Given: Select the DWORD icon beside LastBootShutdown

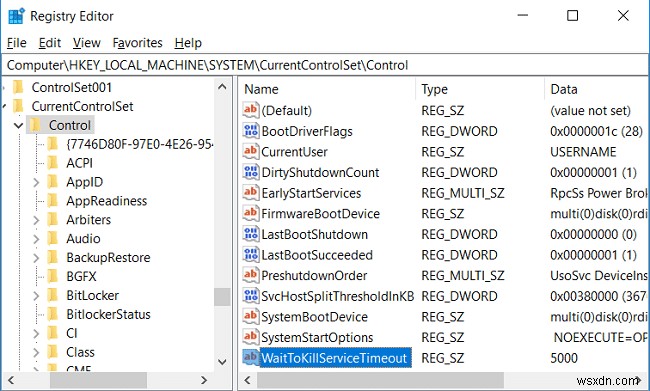Looking at the screenshot, I should pyautogui.click(x=251, y=233).
